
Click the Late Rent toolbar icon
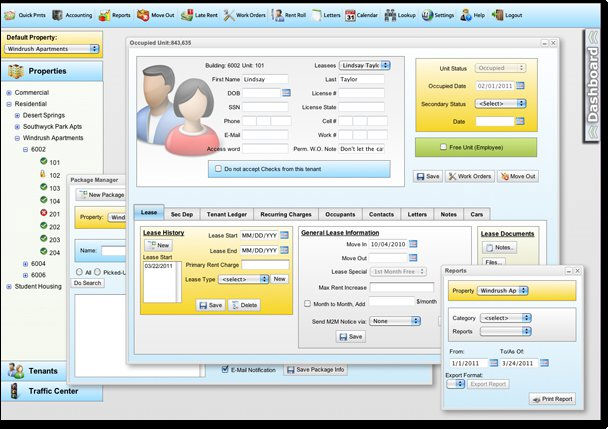coord(187,15)
